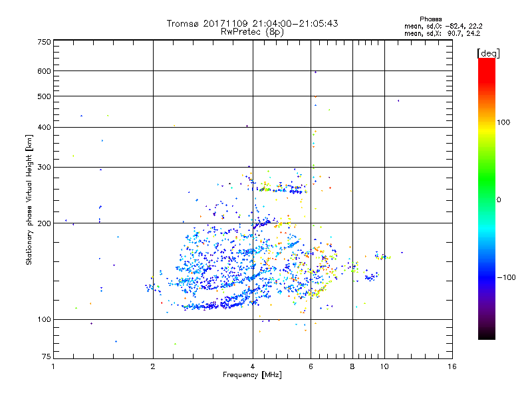The image size is (532, 399).
Task: Click the y-axis '300' tick label
Action: pos(44,167)
